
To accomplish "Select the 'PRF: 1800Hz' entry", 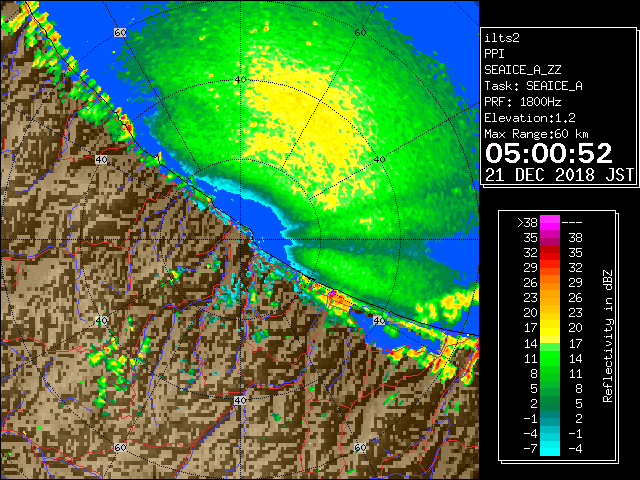I will (523, 102).
